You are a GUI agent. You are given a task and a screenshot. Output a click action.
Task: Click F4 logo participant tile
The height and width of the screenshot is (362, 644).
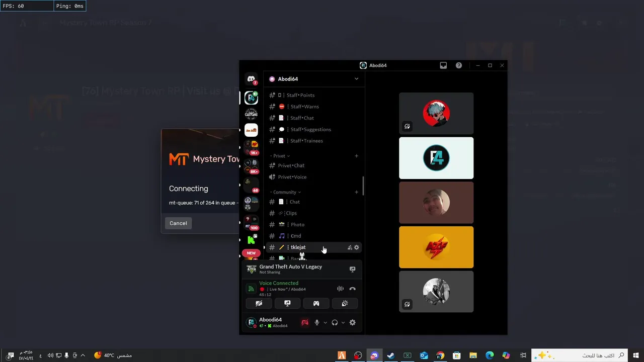(x=436, y=158)
